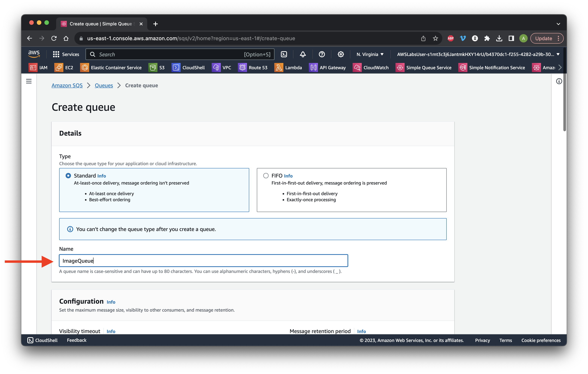Open the settings gear in AWS header
The height and width of the screenshot is (374, 588).
pyautogui.click(x=341, y=54)
